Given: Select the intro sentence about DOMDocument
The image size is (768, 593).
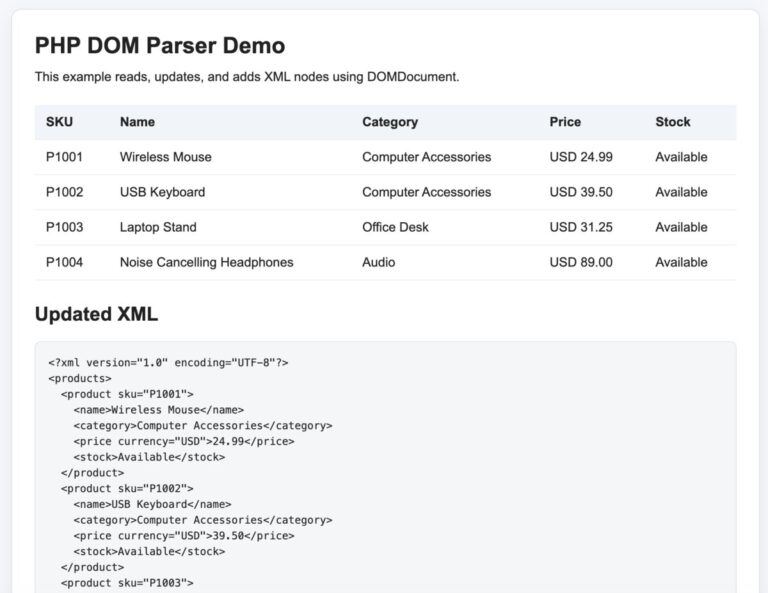Looking at the screenshot, I should coord(247,77).
